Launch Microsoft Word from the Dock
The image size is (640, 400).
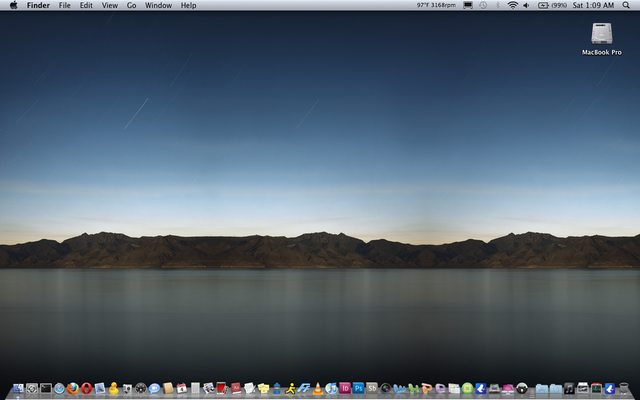(x=399, y=389)
